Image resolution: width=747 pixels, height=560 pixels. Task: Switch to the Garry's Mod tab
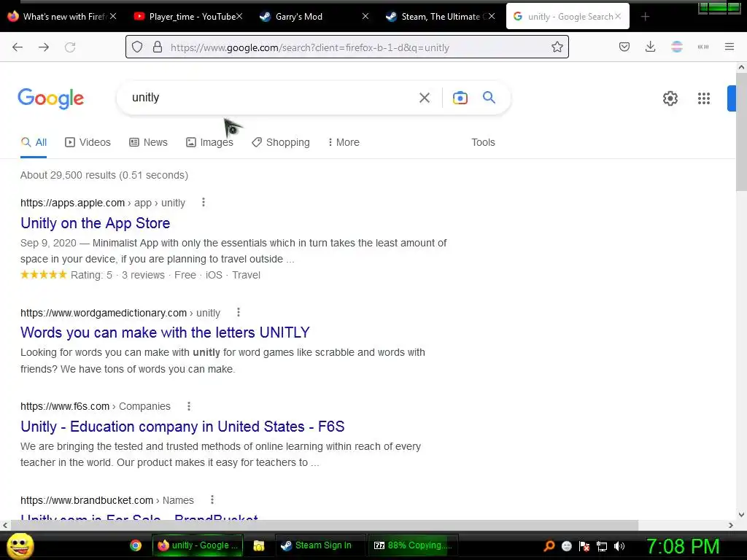click(x=314, y=17)
